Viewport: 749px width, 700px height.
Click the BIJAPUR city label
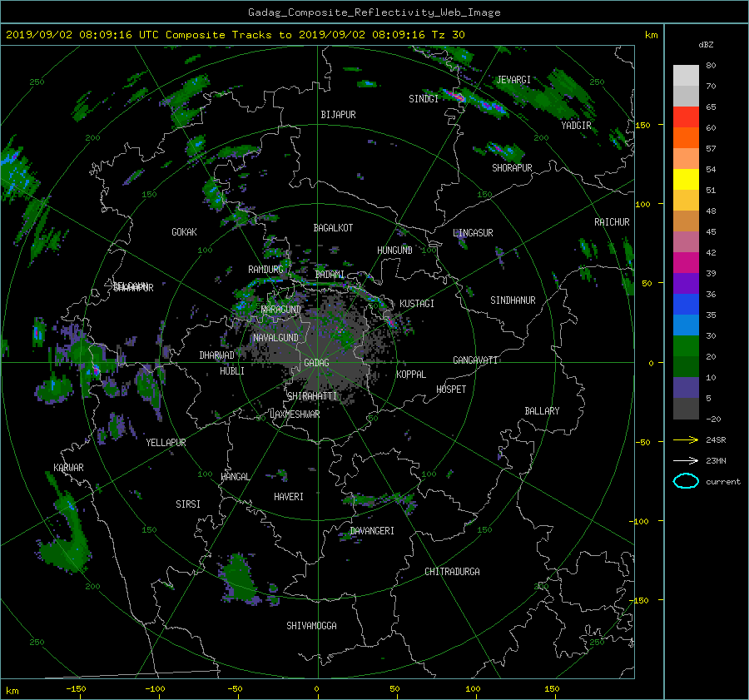pyautogui.click(x=338, y=115)
